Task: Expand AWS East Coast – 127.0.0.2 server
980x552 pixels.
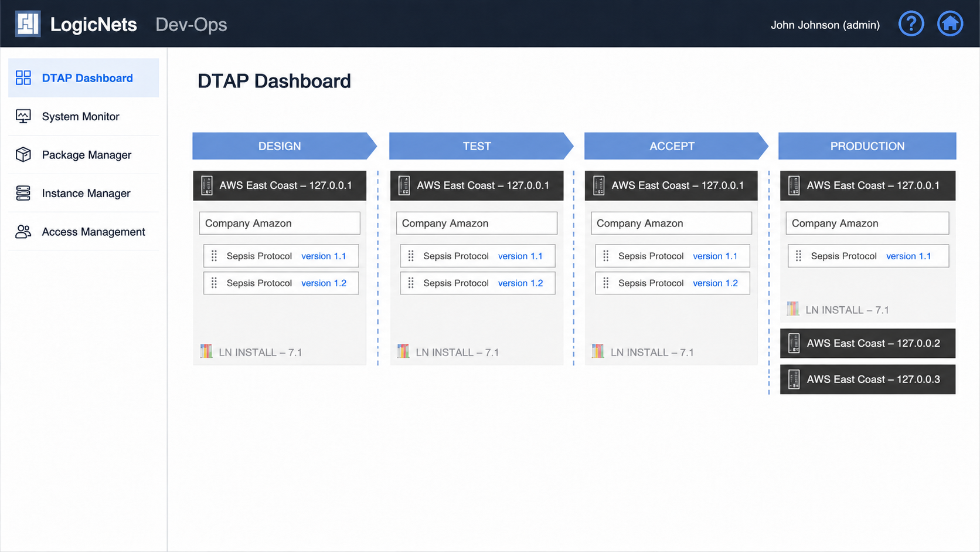Action: coord(867,343)
